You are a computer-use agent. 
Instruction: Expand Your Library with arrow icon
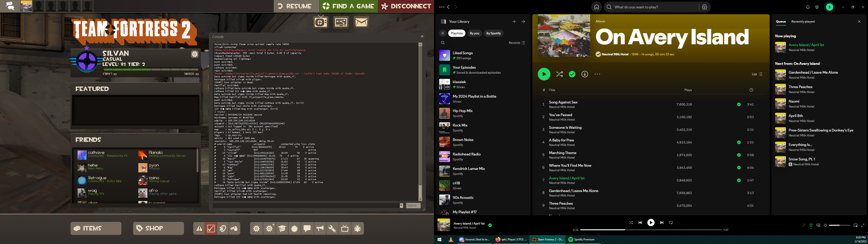pyautogui.click(x=523, y=21)
